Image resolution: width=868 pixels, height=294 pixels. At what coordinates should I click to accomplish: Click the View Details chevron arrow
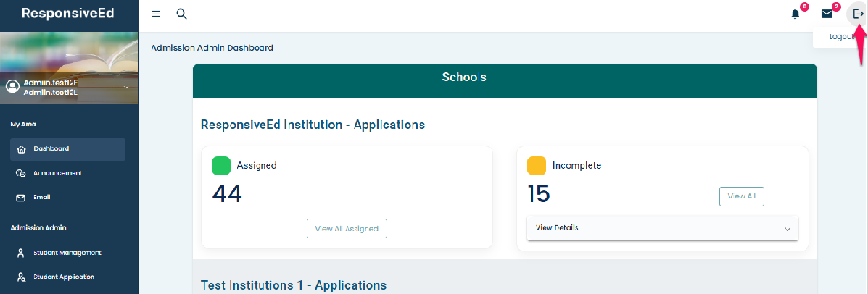pos(788,229)
